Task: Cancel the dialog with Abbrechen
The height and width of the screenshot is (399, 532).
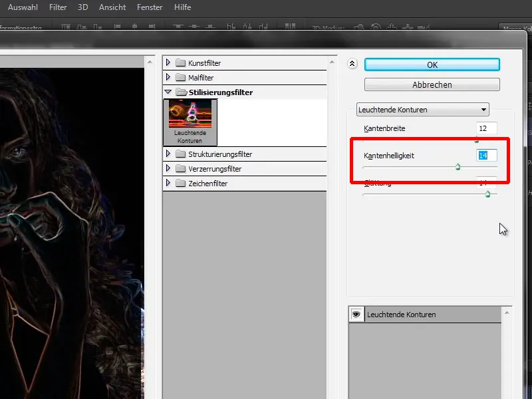Action: [432, 84]
